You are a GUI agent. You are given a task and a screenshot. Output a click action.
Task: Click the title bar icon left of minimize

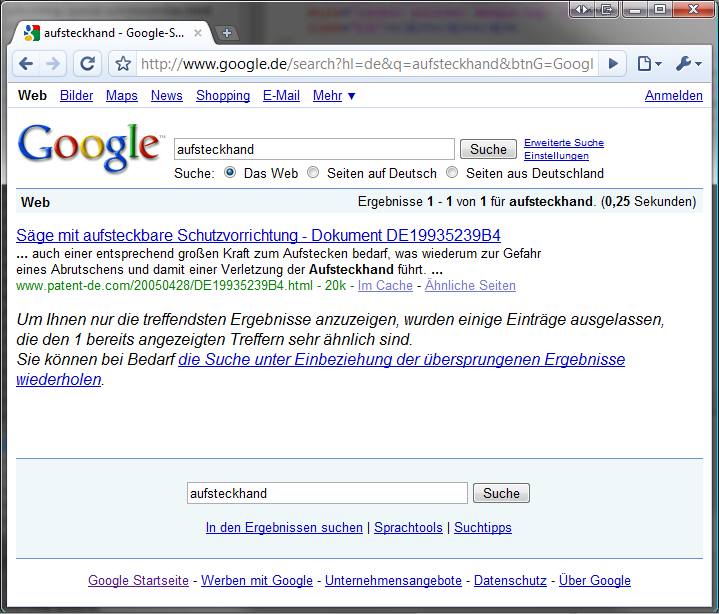607,10
